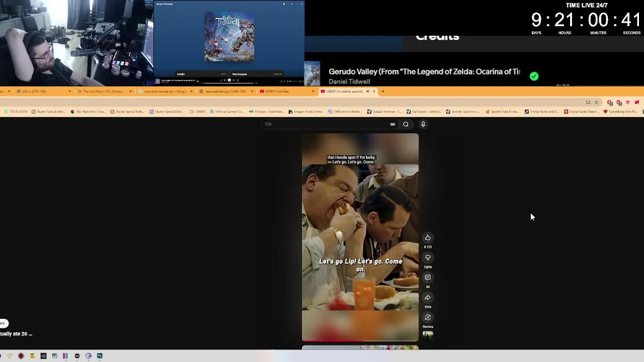The image size is (644, 362).
Task: Dislike the YouTube Short
Action: 428,257
